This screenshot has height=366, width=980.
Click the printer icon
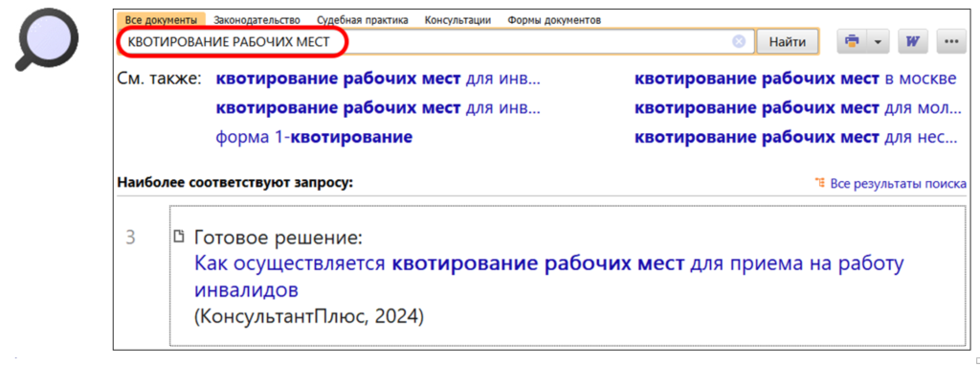tap(851, 42)
